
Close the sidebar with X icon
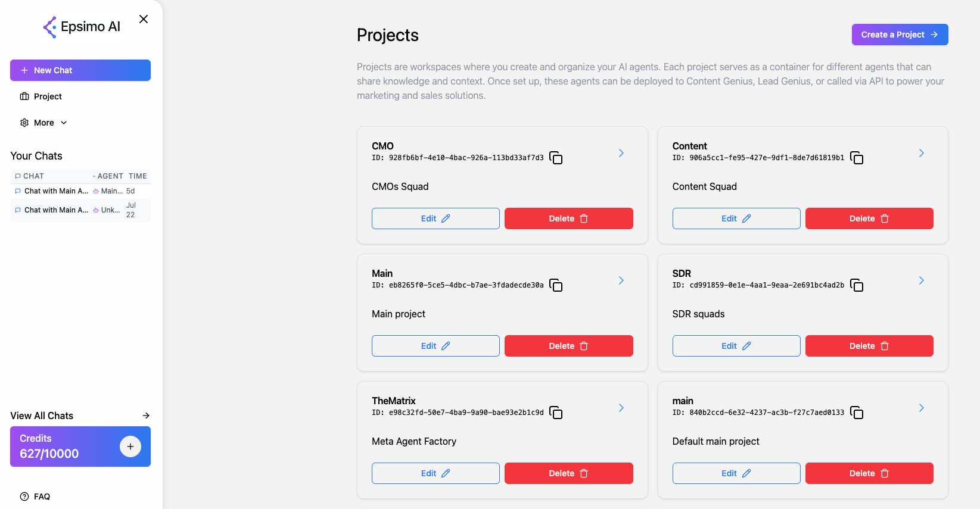pyautogui.click(x=144, y=19)
